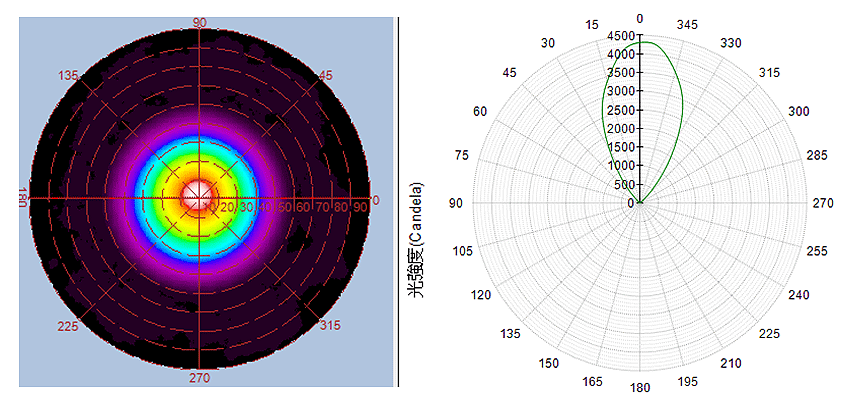
Task: Click the white hotspot at intensity map center
Action: click(x=200, y=193)
